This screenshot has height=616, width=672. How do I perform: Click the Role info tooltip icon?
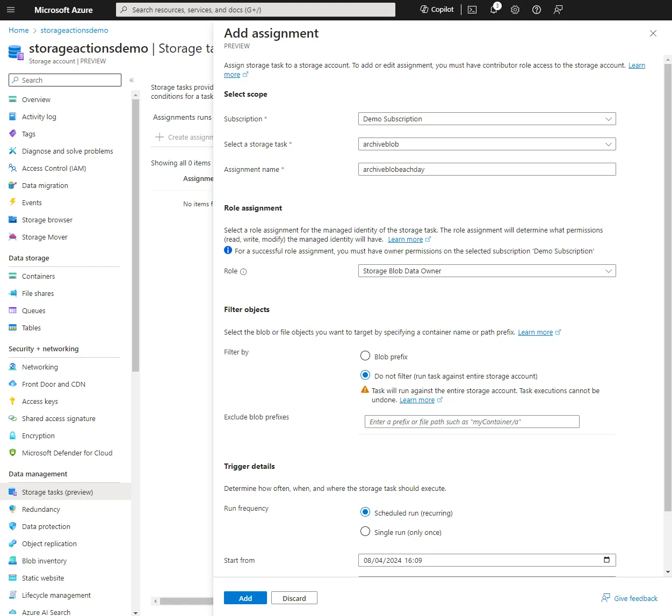243,272
